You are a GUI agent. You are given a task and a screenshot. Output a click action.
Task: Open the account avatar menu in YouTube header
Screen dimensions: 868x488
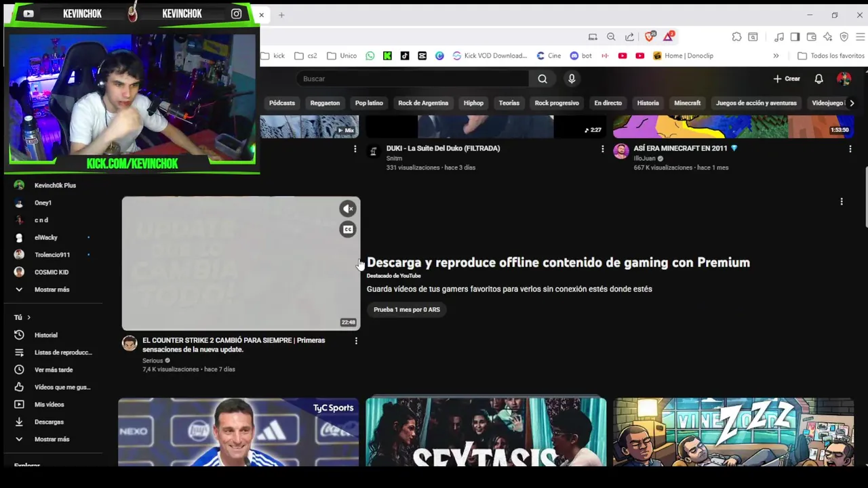click(x=844, y=79)
